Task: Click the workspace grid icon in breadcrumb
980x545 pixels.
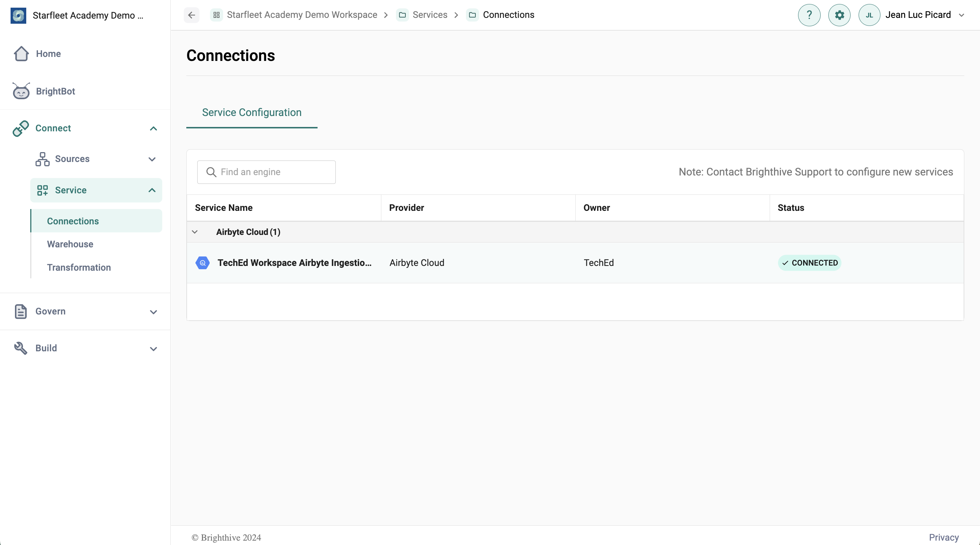Action: (x=216, y=15)
